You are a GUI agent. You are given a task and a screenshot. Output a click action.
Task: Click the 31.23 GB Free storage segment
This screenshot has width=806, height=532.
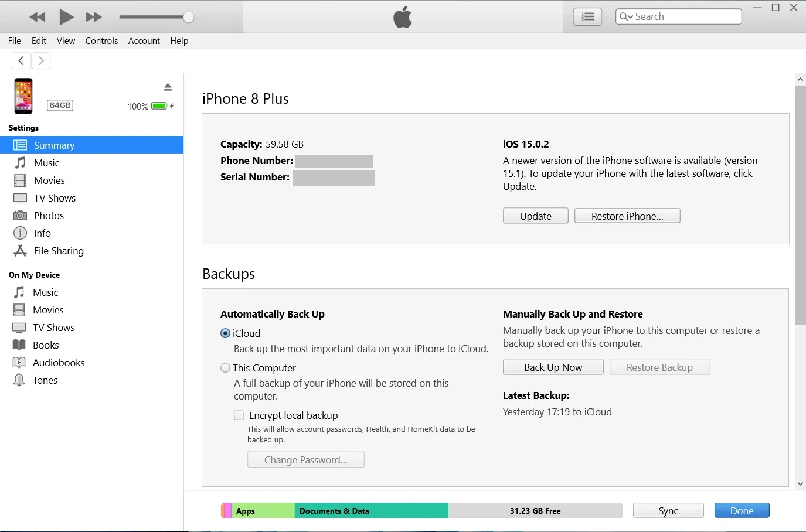tap(535, 511)
